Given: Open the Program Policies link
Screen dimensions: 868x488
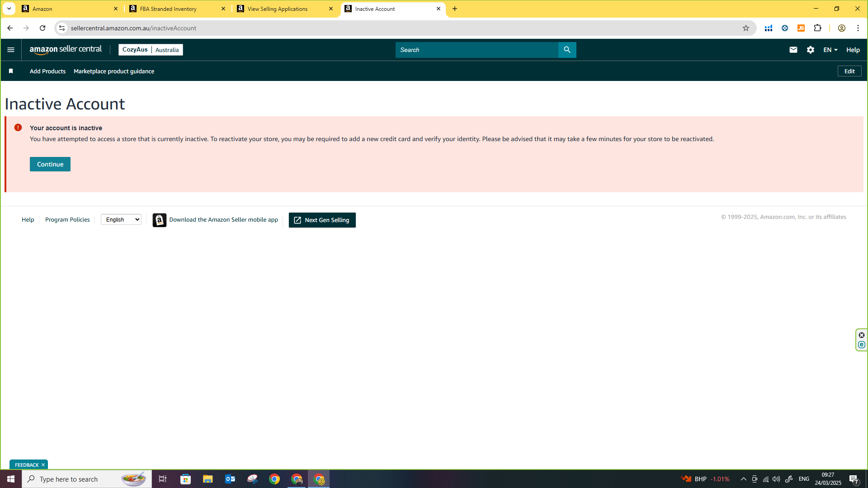Looking at the screenshot, I should (x=67, y=219).
